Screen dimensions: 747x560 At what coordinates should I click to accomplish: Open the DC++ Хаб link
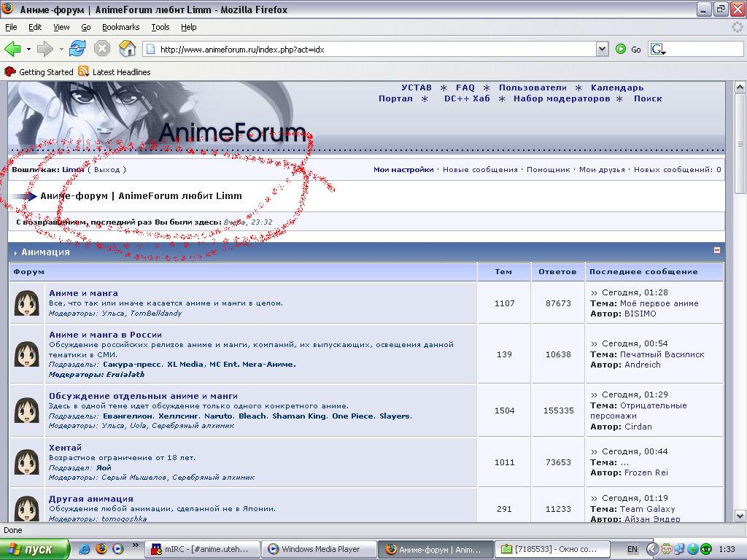(467, 98)
